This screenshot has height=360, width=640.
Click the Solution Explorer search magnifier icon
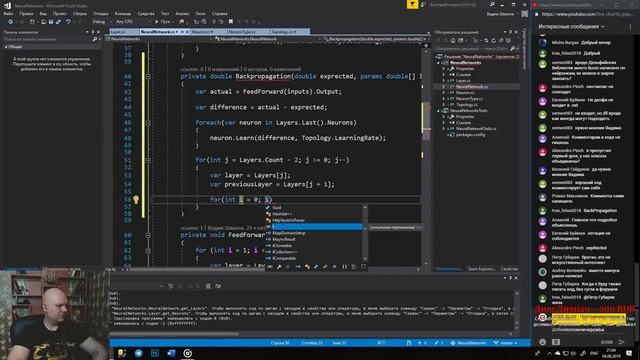tap(513, 49)
